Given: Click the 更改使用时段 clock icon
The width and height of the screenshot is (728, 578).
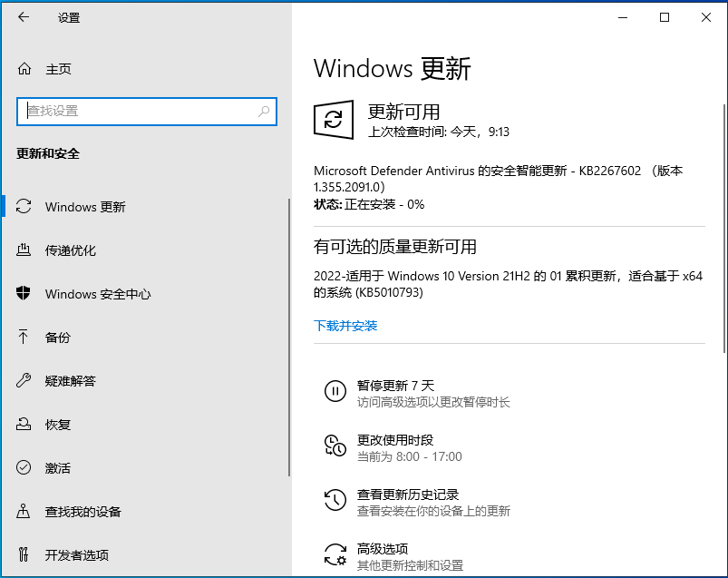Looking at the screenshot, I should click(x=335, y=446).
